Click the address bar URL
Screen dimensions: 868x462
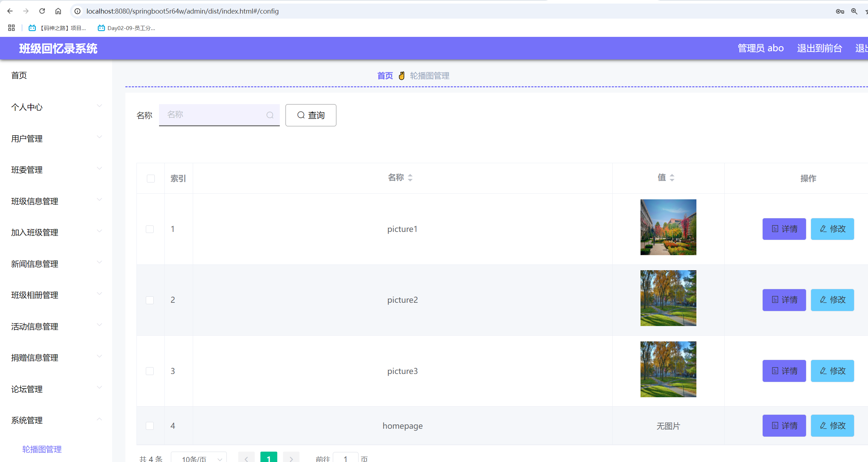[x=182, y=11]
